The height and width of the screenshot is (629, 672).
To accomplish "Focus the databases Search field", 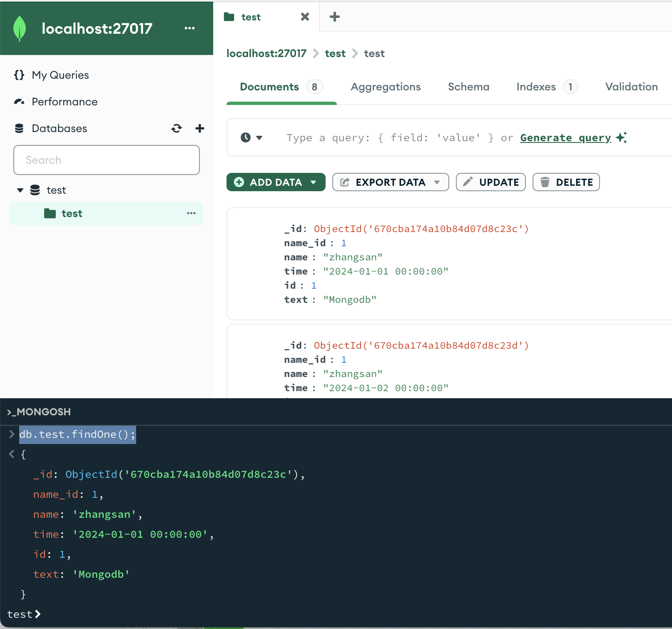I will click(107, 160).
